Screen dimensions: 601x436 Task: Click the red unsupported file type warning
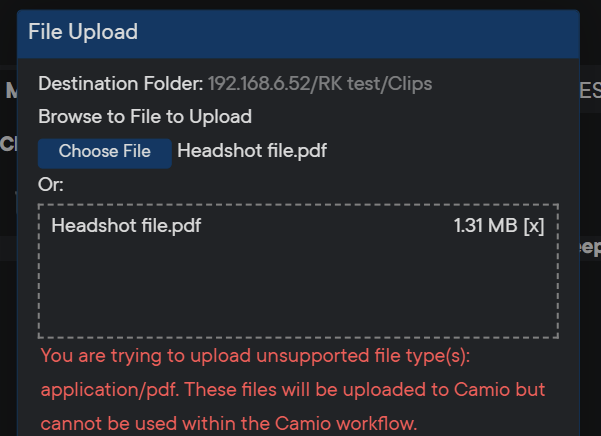coord(268,357)
